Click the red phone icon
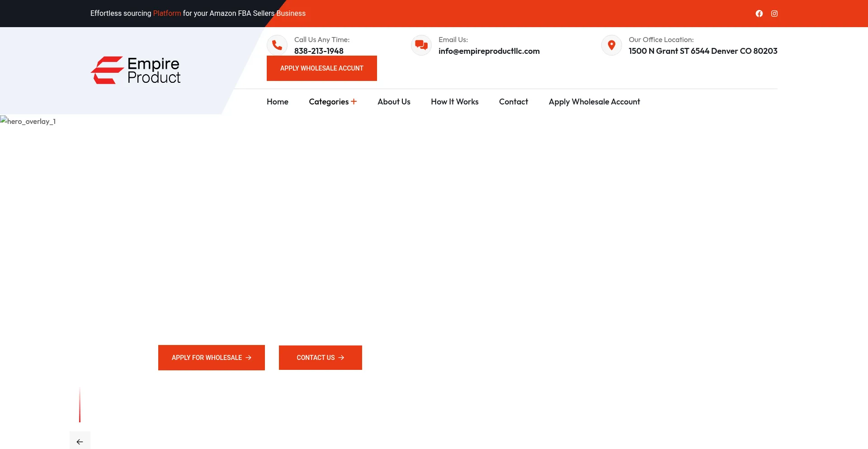868x449 pixels. click(x=277, y=45)
